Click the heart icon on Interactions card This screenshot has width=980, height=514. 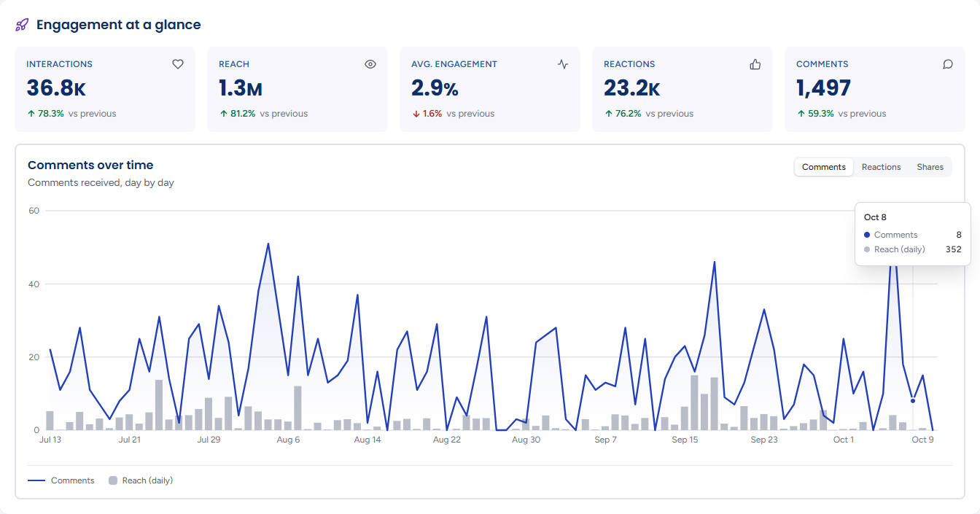click(x=178, y=64)
